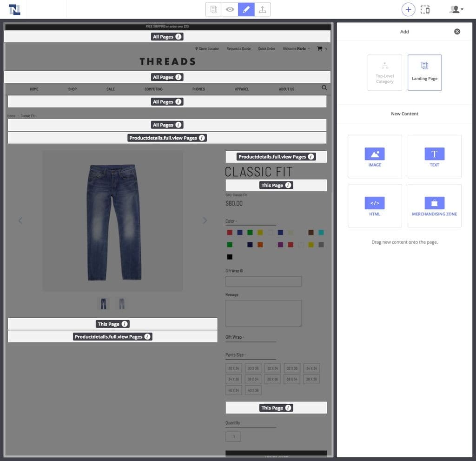Image resolution: width=476 pixels, height=461 pixels.
Task: Click the shopping cart icon
Action: pos(320,48)
